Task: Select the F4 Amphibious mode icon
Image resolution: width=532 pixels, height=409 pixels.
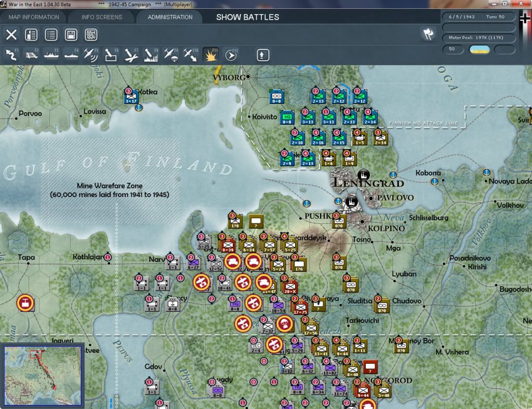Action: coord(71,55)
